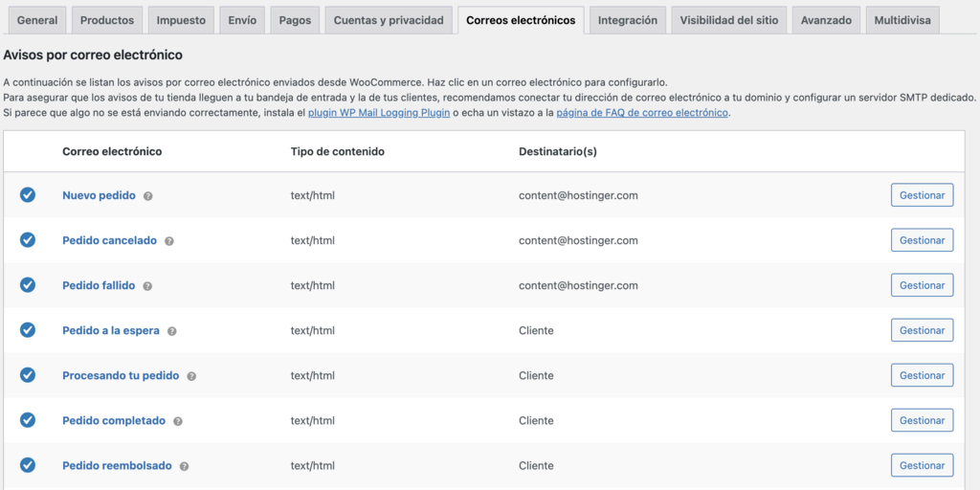Click help icon beside Pedido cancelado

pos(169,241)
